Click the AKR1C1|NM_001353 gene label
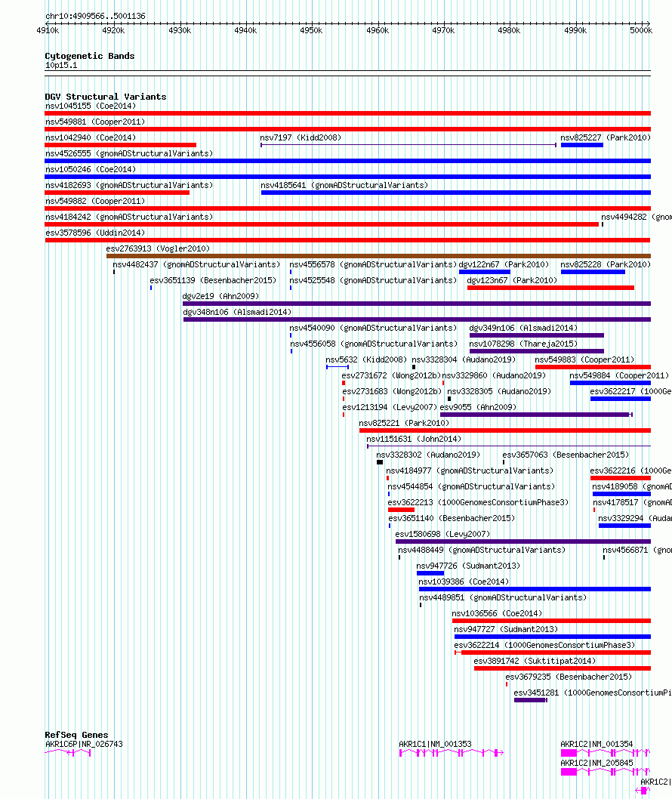 [435, 744]
